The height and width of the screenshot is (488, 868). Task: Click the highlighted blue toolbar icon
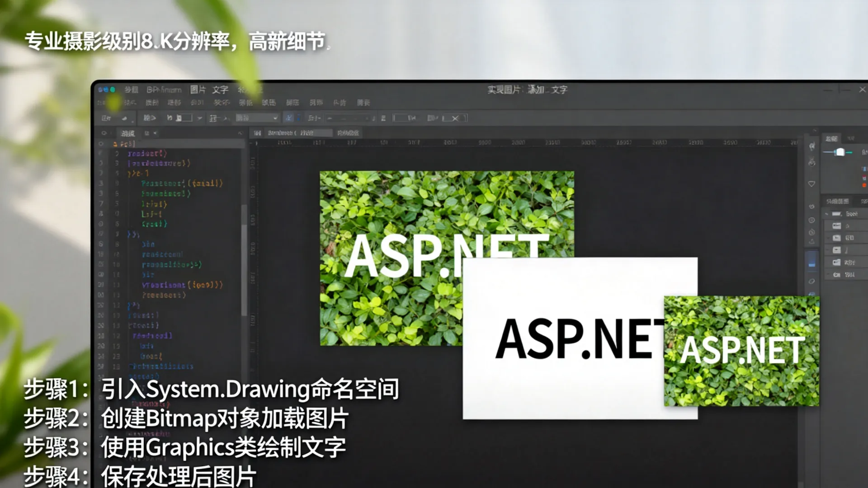point(288,118)
